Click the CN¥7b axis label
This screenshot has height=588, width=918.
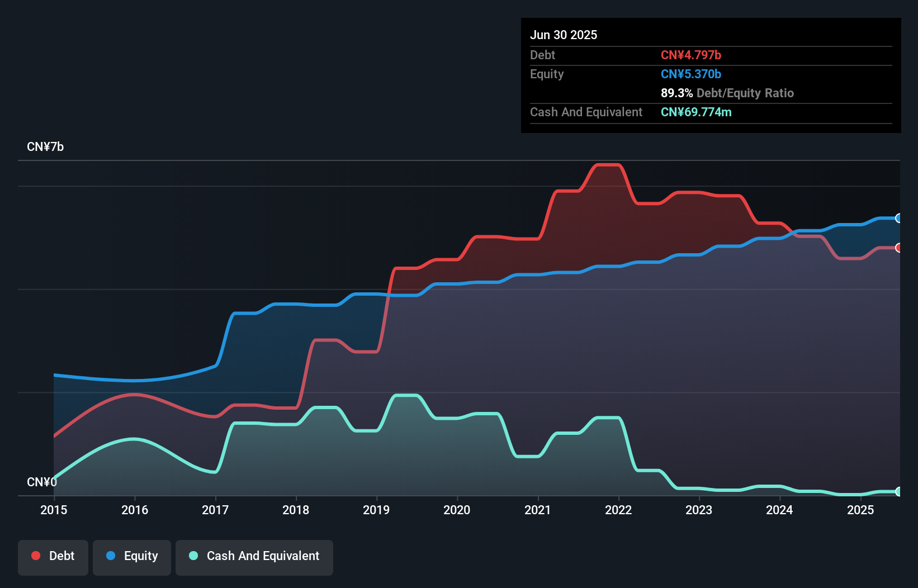click(45, 146)
